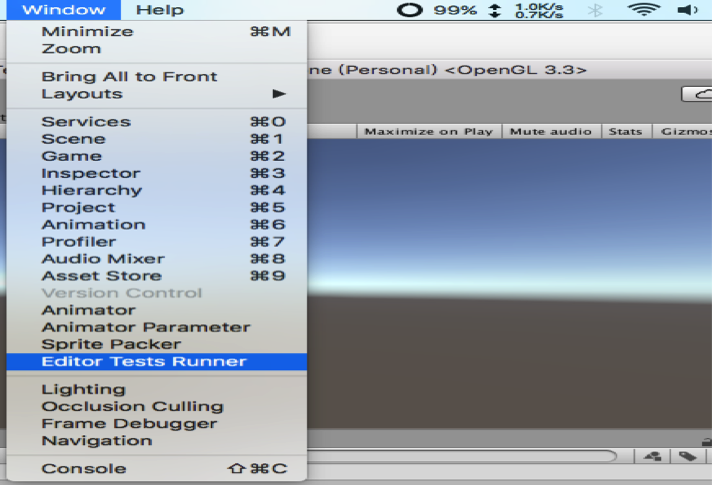Screen dimensions: 712x486
Task: Open Console from the Window menu
Action: tap(157, 468)
